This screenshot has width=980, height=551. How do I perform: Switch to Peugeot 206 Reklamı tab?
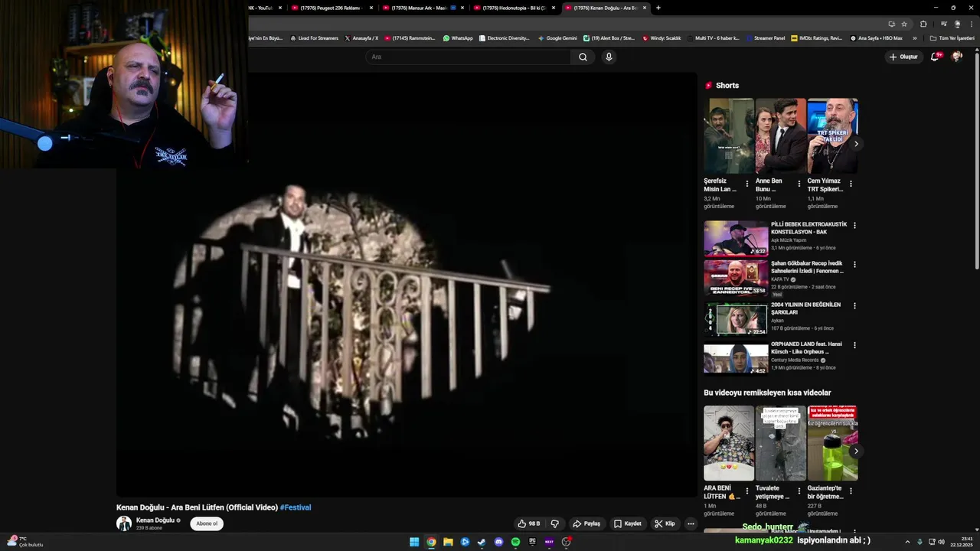click(333, 8)
